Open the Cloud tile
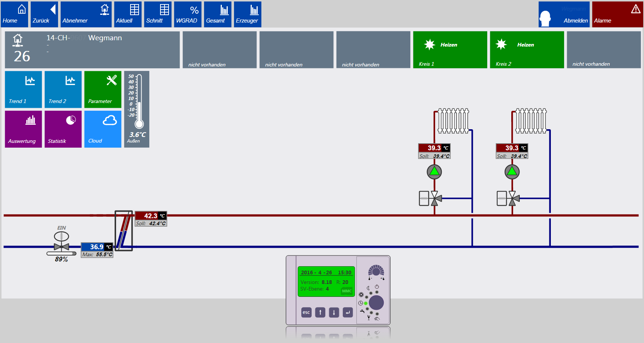644x343 pixels. [103, 129]
